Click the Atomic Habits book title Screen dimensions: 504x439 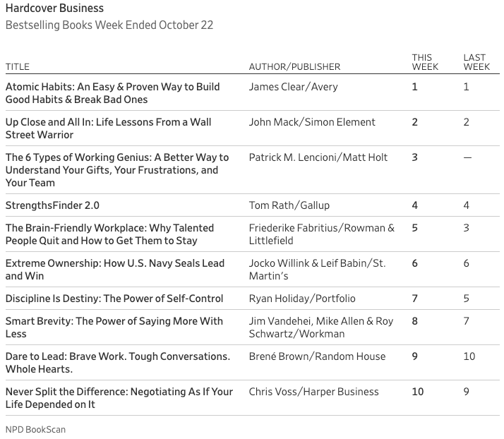[112, 93]
